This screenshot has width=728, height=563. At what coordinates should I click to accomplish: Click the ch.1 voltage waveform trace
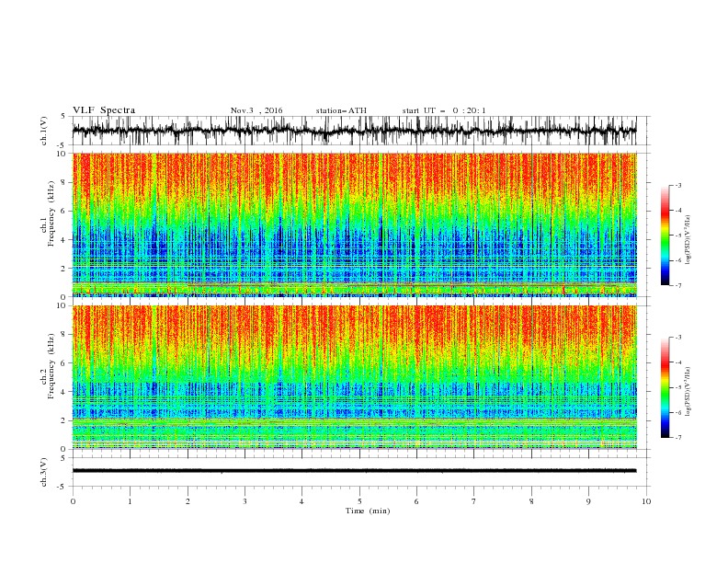pyautogui.click(x=354, y=131)
